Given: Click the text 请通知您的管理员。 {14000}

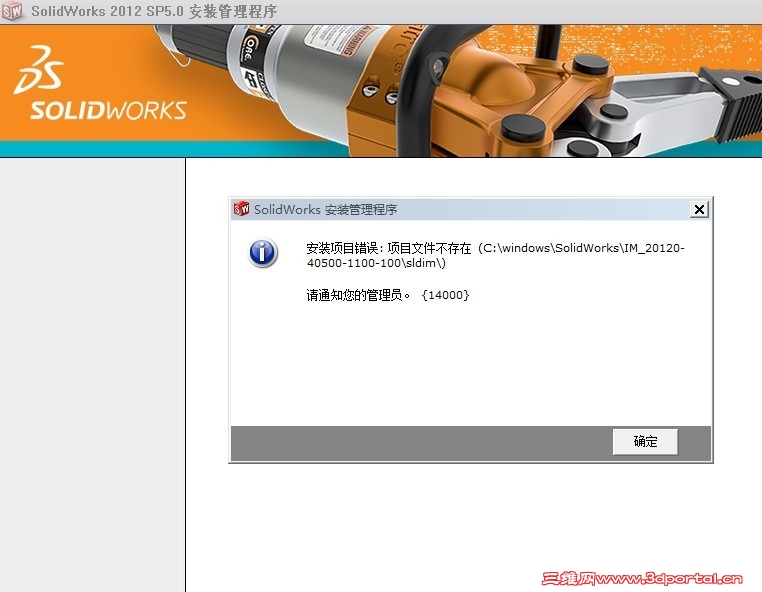Looking at the screenshot, I should 388,295.
